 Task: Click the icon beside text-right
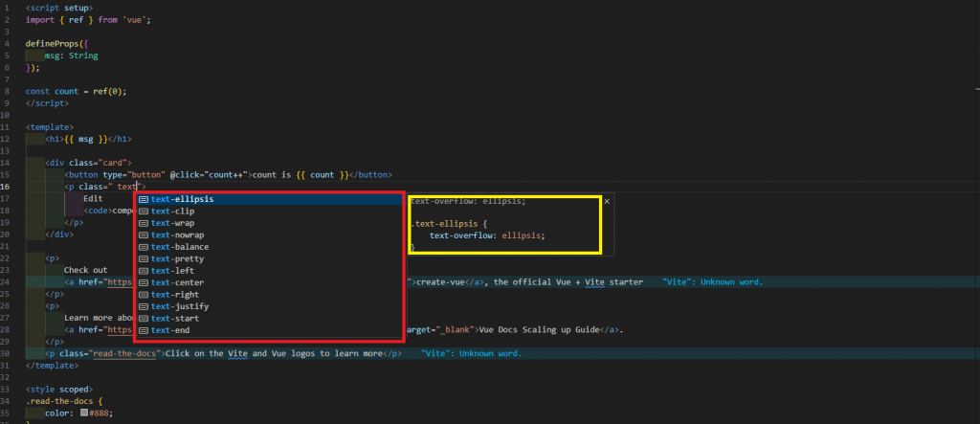click(x=144, y=295)
